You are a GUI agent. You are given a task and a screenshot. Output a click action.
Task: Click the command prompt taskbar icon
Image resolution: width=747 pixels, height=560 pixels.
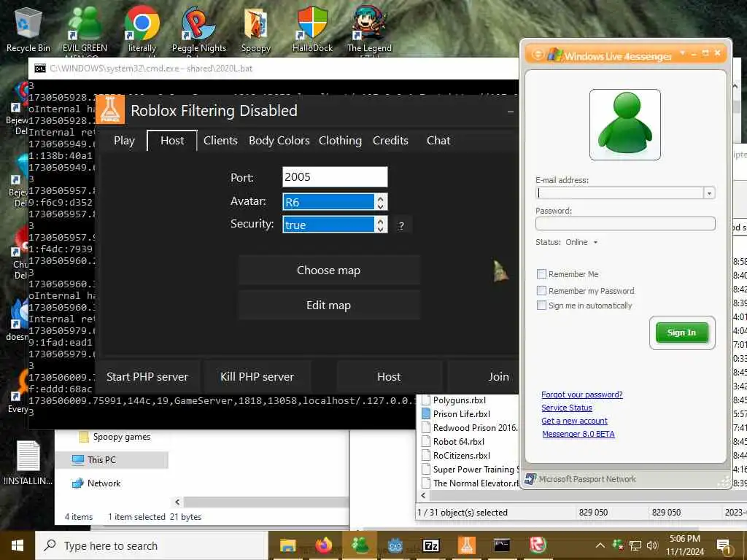502,545
